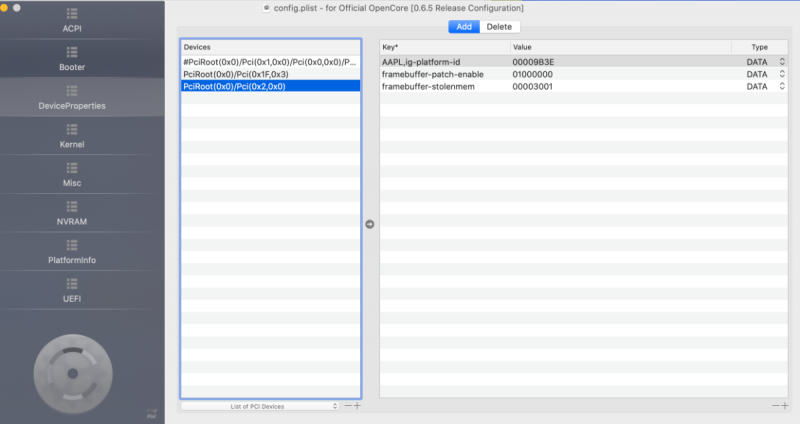The image size is (800, 424).
Task: Open the Booter section in sidebar
Action: [72, 59]
